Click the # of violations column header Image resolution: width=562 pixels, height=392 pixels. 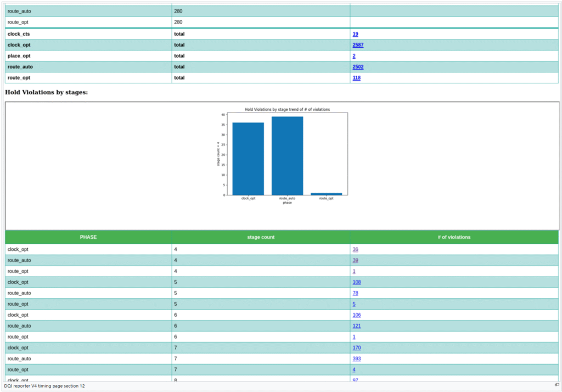[x=454, y=237]
